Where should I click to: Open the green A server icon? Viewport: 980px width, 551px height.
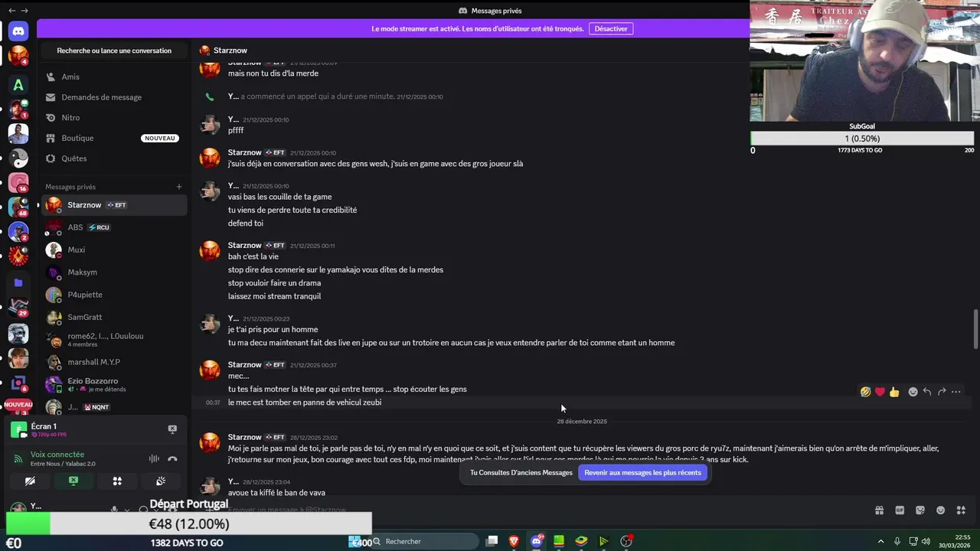tap(18, 85)
